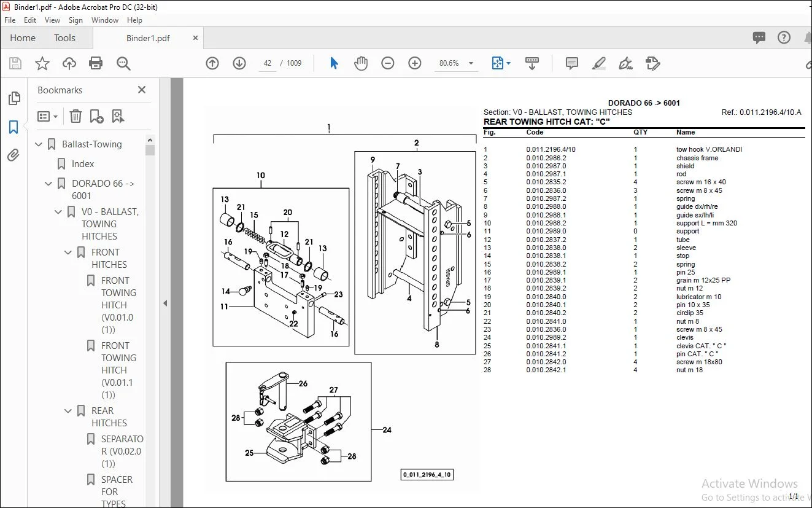812x508 pixels.
Task: Open the Page Thumbnails pane icon
Action: coord(14,98)
